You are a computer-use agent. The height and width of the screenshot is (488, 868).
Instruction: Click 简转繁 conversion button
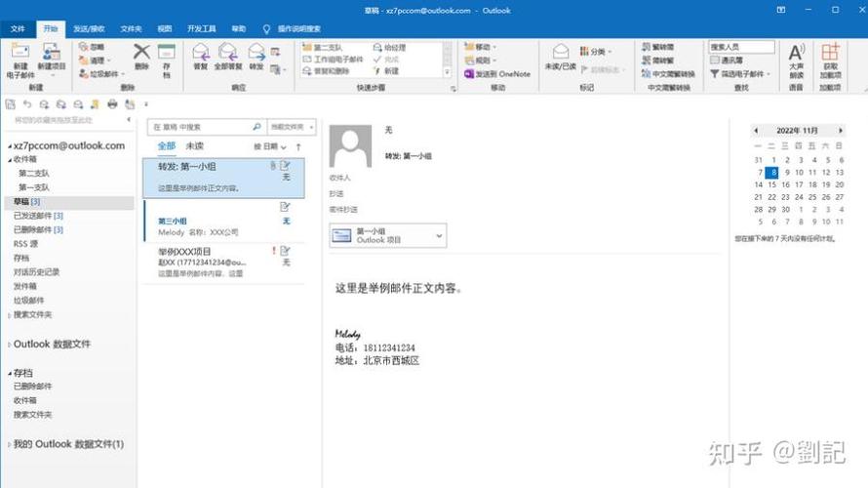click(658, 61)
